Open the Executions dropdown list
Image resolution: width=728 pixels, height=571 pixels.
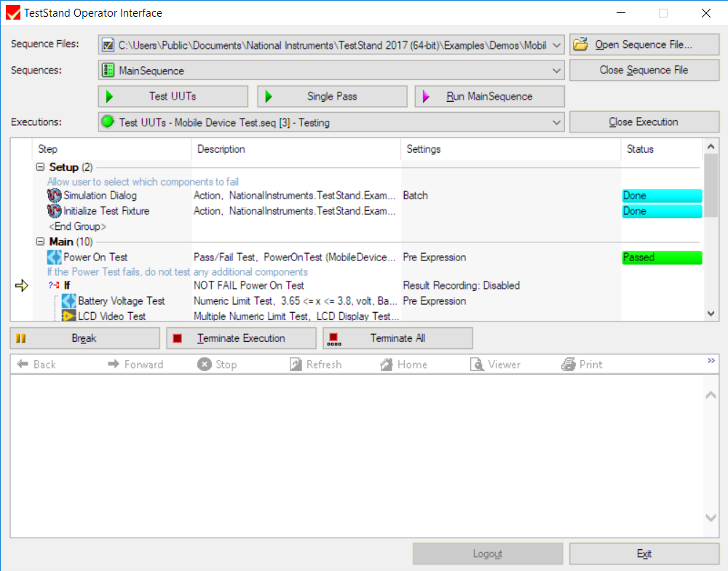tap(557, 122)
